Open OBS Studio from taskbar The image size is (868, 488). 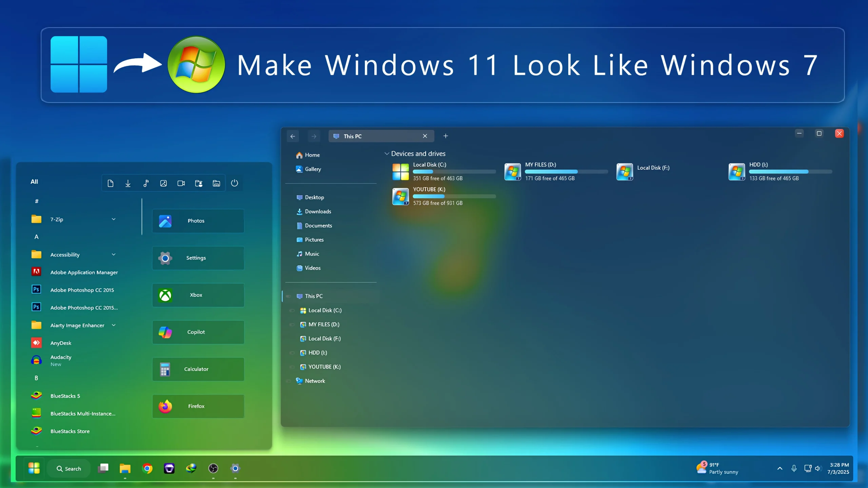pyautogui.click(x=213, y=468)
